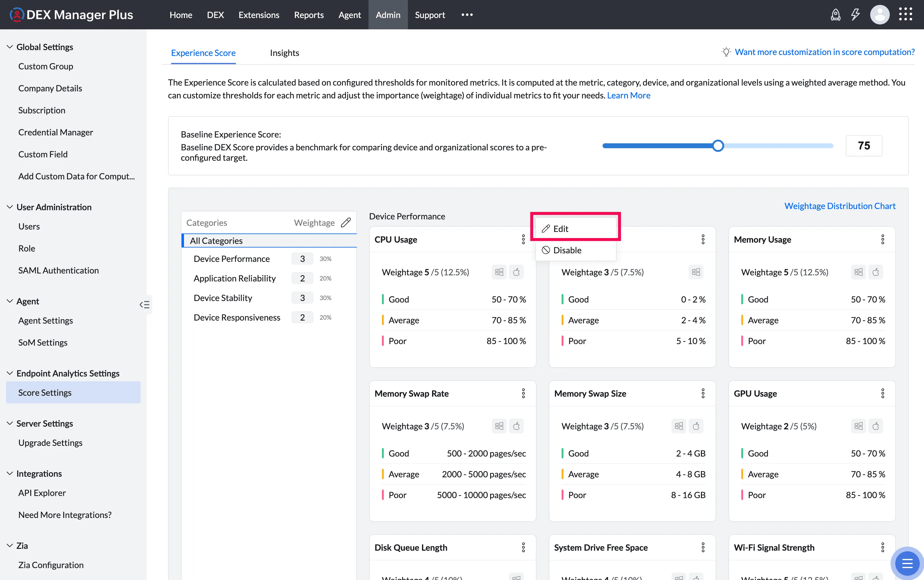The height and width of the screenshot is (580, 924).
Task: Open the Disk Queue Length kebab menu
Action: pos(523,547)
